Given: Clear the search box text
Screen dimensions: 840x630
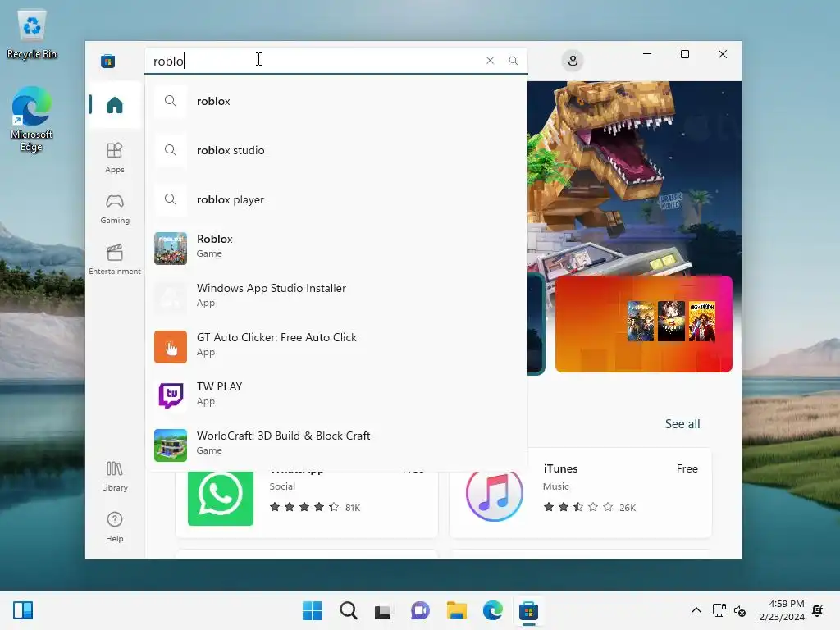Looking at the screenshot, I should (x=490, y=61).
